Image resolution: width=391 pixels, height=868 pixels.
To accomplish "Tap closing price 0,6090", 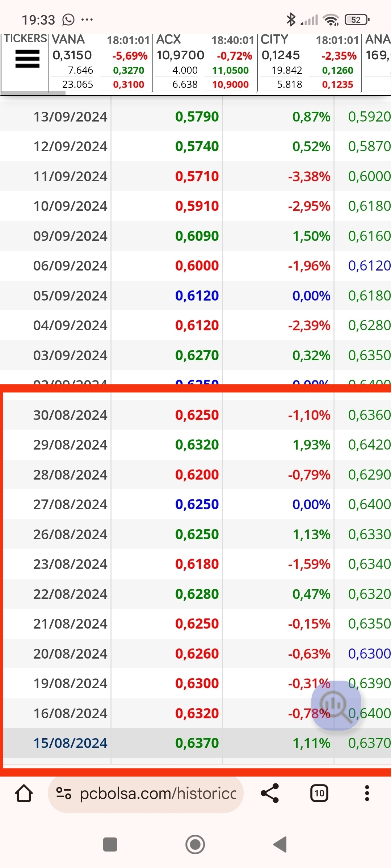I will point(197,236).
